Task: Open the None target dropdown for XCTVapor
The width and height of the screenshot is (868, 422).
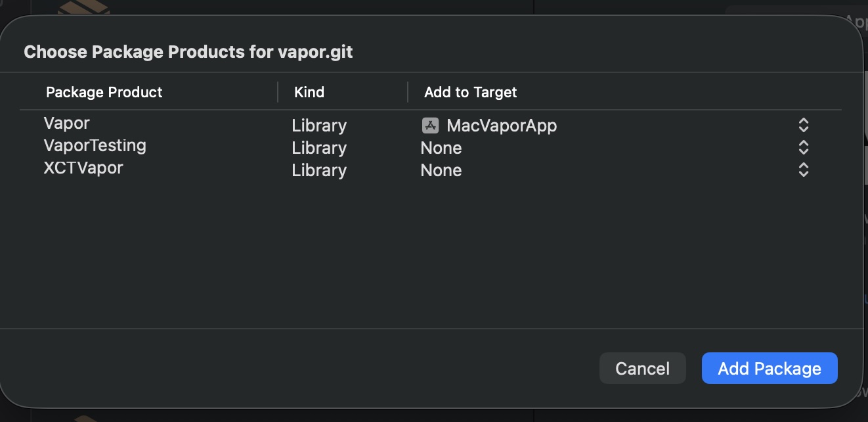Action: coord(615,170)
